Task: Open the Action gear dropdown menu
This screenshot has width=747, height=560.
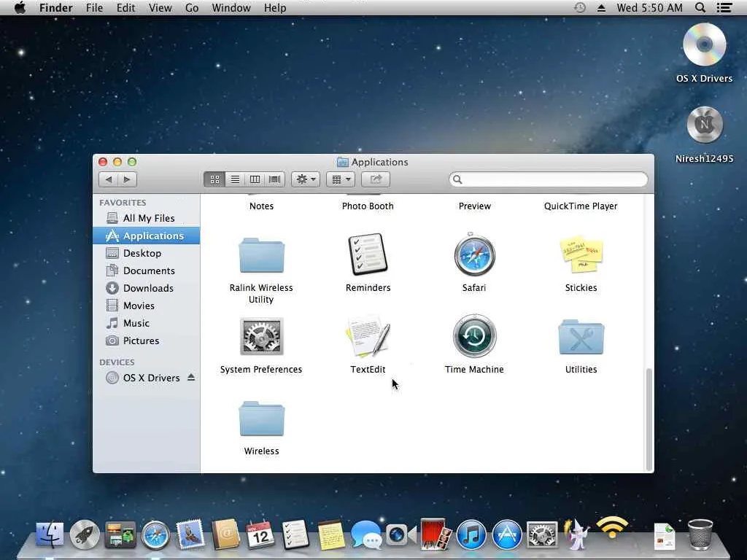Action: coord(306,179)
